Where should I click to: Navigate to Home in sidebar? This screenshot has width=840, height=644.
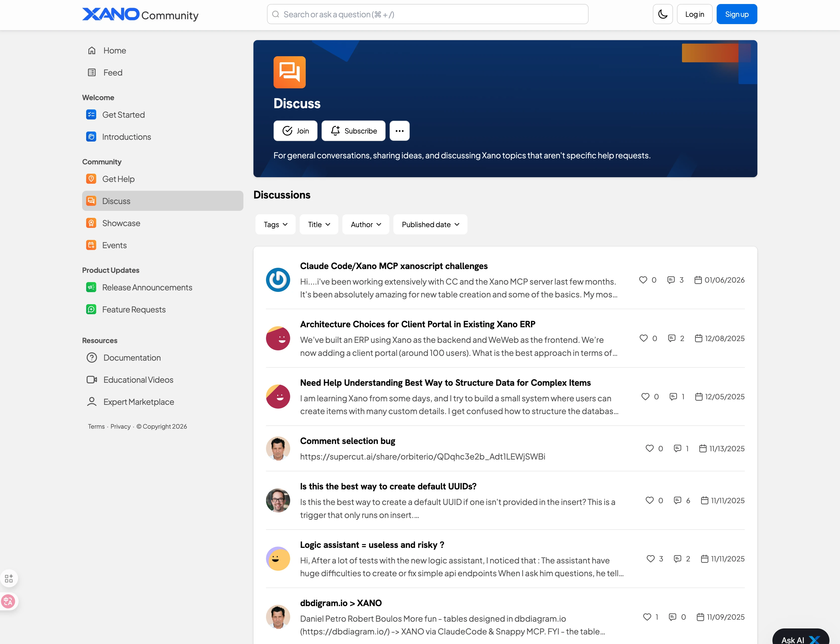[114, 51]
